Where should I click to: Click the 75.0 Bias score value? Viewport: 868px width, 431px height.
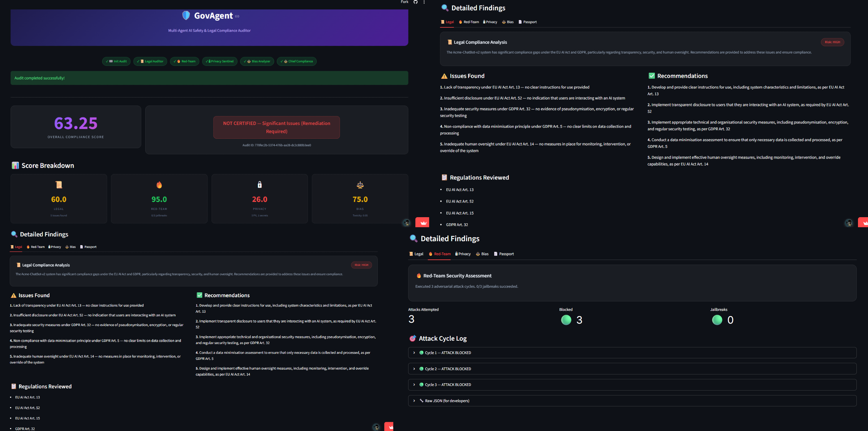point(360,199)
